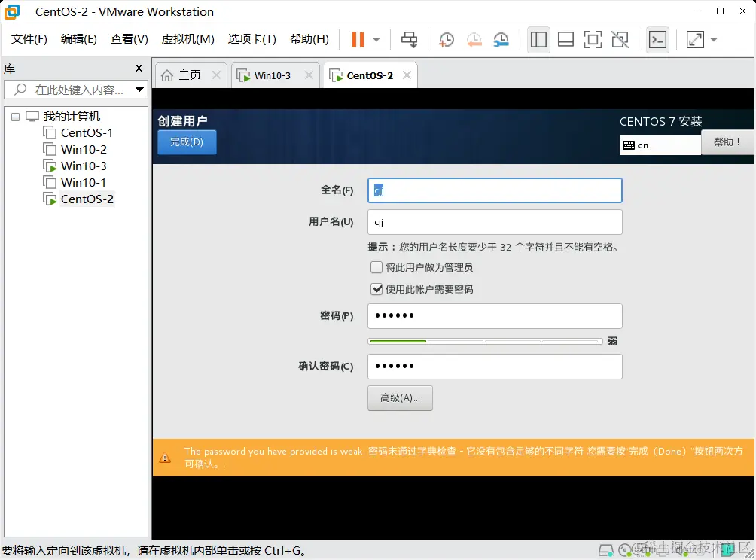This screenshot has width=756, height=560.
Task: Expand the 我的计算机 tree node
Action: click(x=15, y=116)
